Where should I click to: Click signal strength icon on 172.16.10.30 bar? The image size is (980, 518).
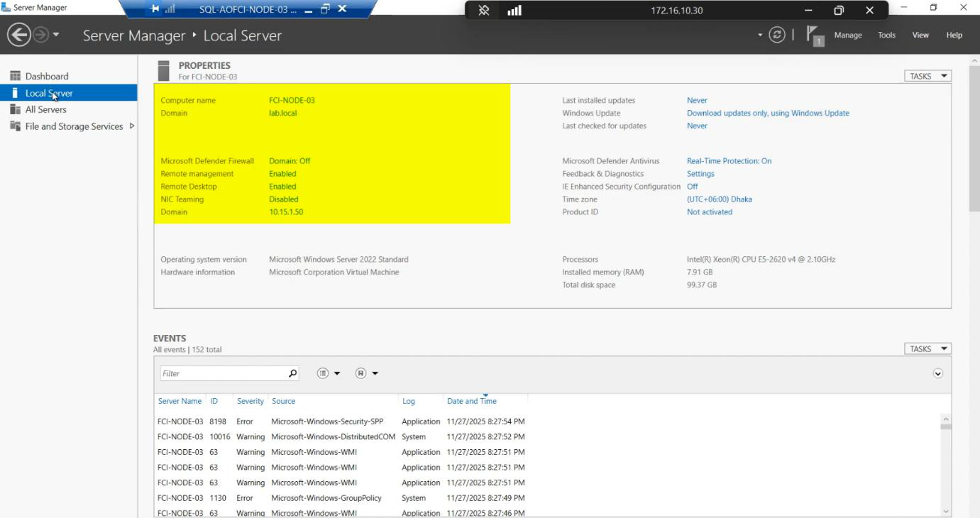point(514,10)
